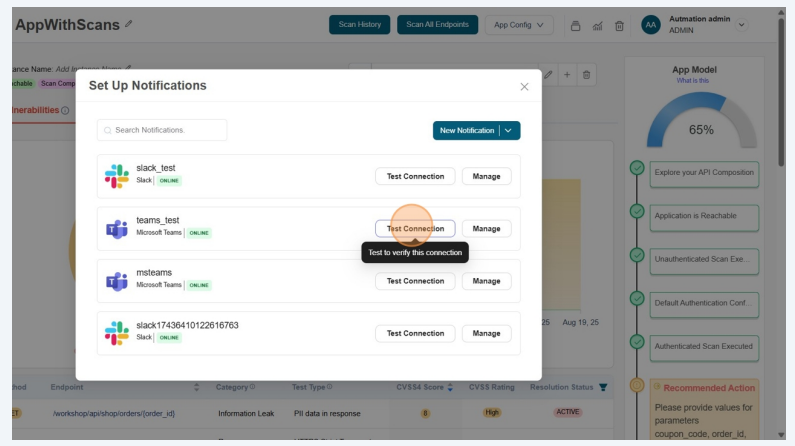Click the trash icon in top header
The image size is (795, 446).
click(619, 25)
